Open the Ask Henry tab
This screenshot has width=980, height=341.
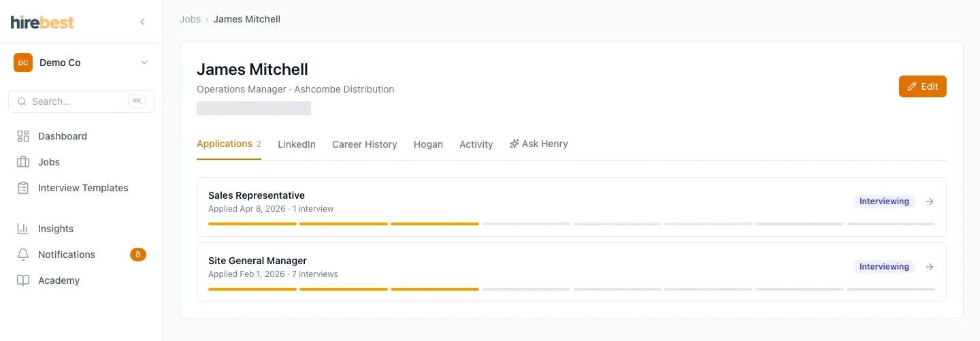tap(538, 144)
